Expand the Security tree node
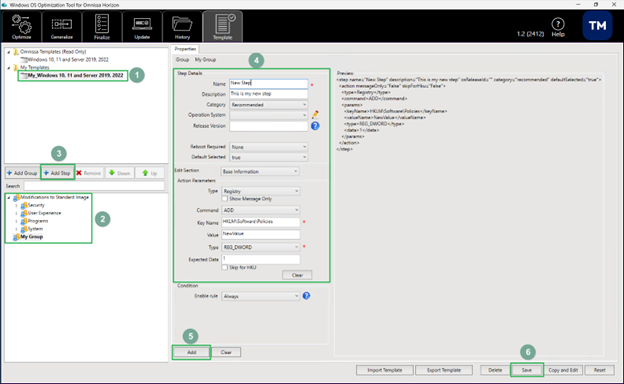This screenshot has height=384, width=624. coord(16,205)
